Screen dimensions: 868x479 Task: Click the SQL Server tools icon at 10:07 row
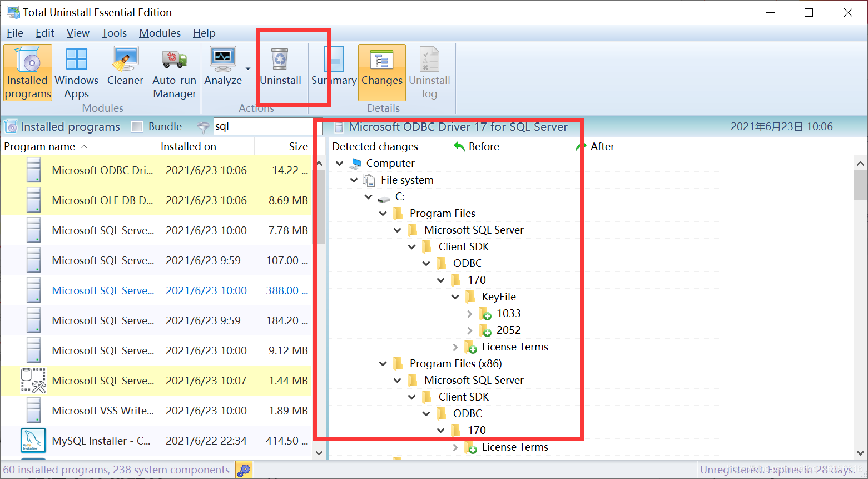33,381
